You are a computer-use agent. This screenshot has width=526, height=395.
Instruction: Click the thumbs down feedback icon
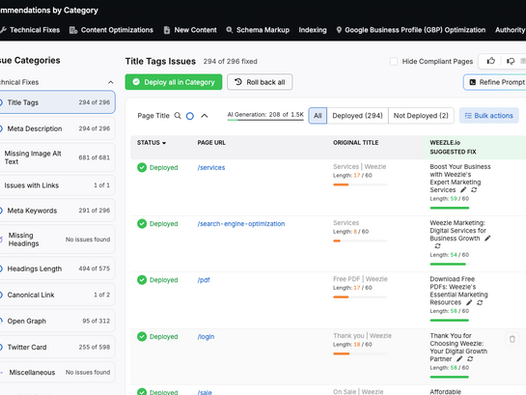pyautogui.click(x=510, y=61)
